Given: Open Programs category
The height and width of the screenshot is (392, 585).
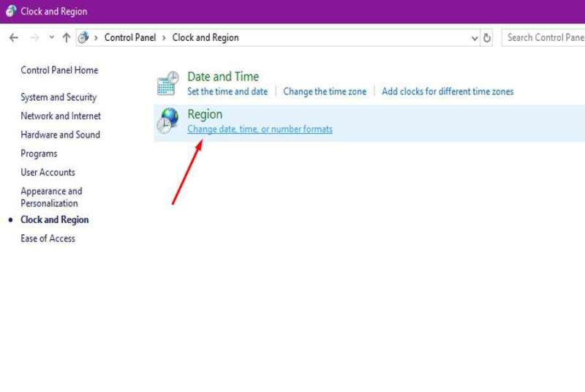Looking at the screenshot, I should click(x=39, y=154).
